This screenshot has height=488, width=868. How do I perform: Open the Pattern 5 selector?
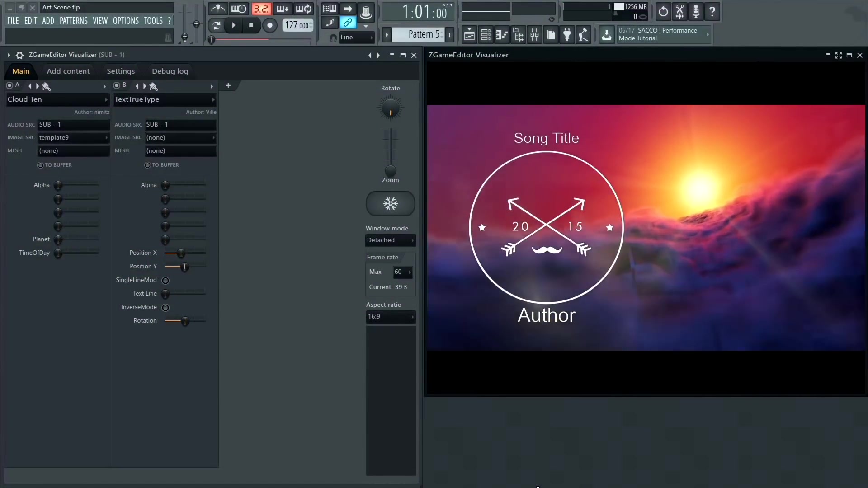[418, 34]
